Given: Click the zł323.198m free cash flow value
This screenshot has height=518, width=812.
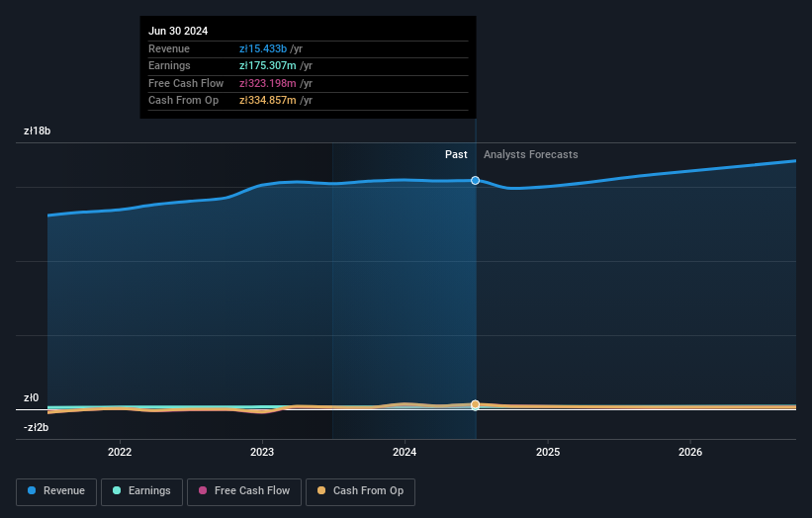Looking at the screenshot, I should point(268,83).
